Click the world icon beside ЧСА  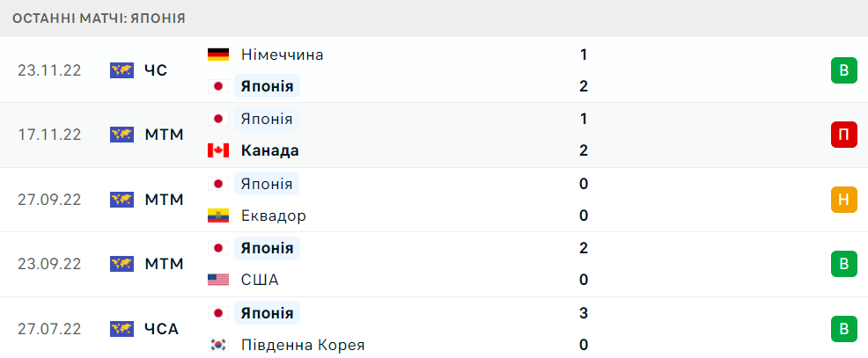pyautogui.click(x=121, y=329)
